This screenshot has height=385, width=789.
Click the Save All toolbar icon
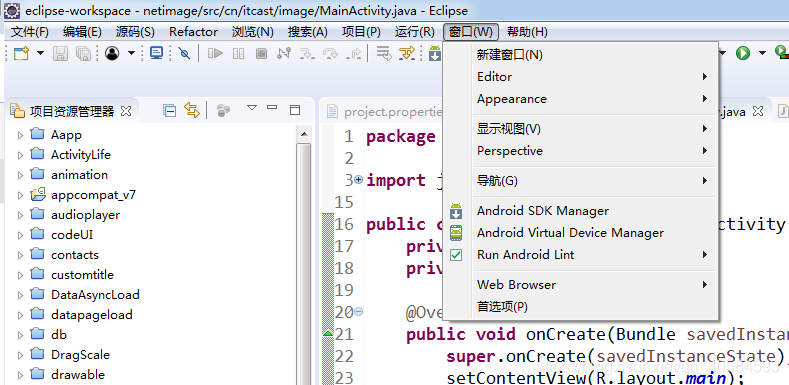pos(83,53)
